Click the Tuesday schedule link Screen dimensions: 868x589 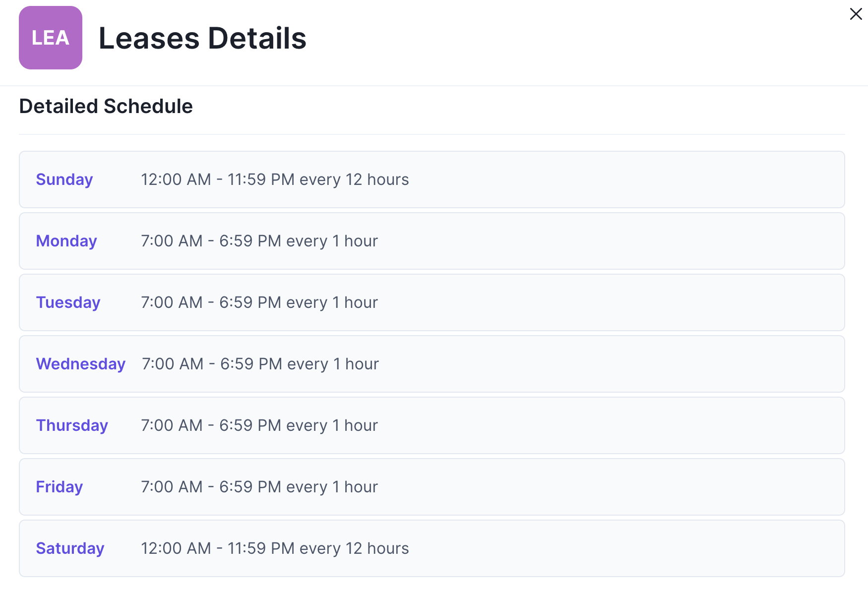tap(68, 302)
